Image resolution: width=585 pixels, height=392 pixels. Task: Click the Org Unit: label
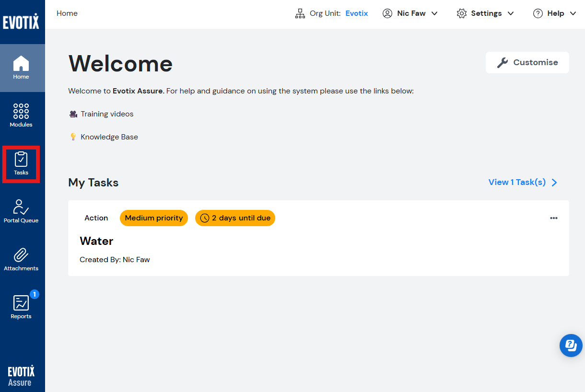tap(325, 13)
